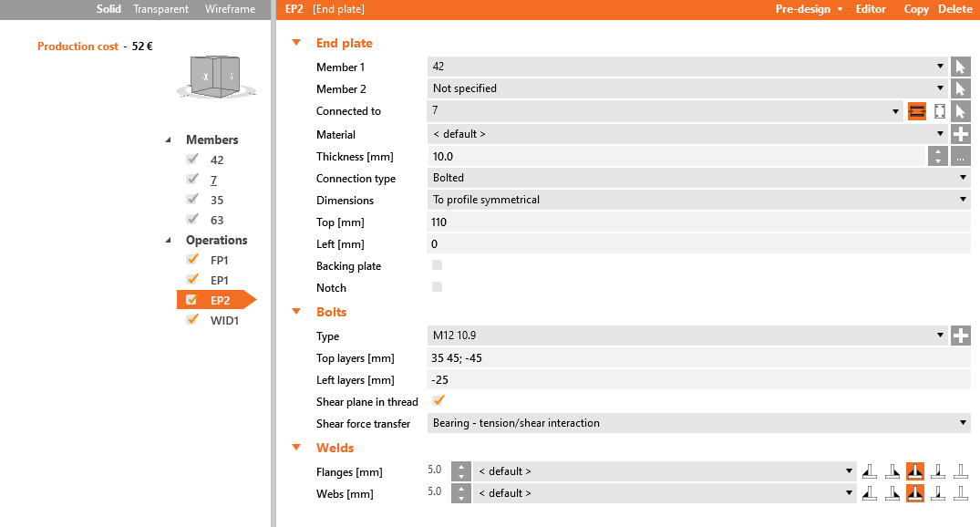
Task: Choose the left-side fillet weld for Flanges
Action: click(870, 471)
